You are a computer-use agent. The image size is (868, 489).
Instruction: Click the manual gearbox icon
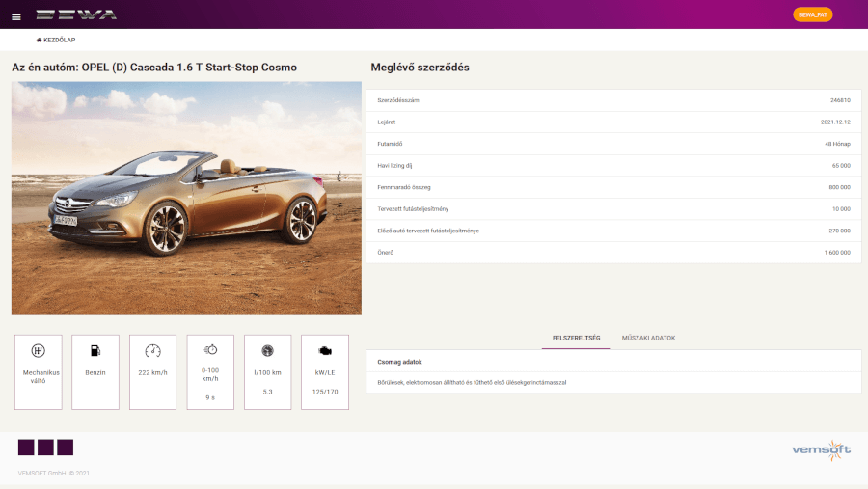point(39,350)
